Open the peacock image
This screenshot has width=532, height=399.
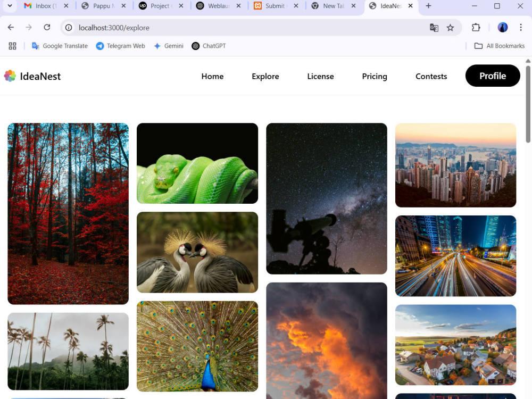point(197,346)
